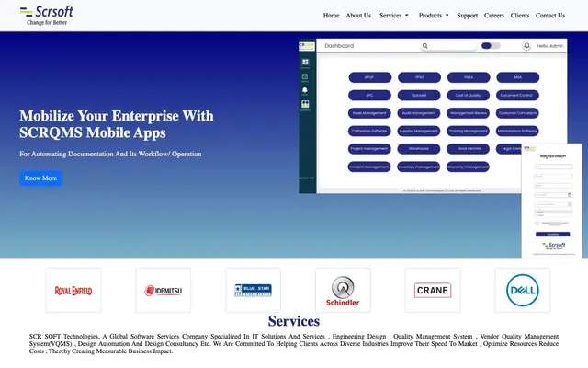Click the Mobilize Your Enterprise headline
The image size is (588, 368).
(117, 124)
